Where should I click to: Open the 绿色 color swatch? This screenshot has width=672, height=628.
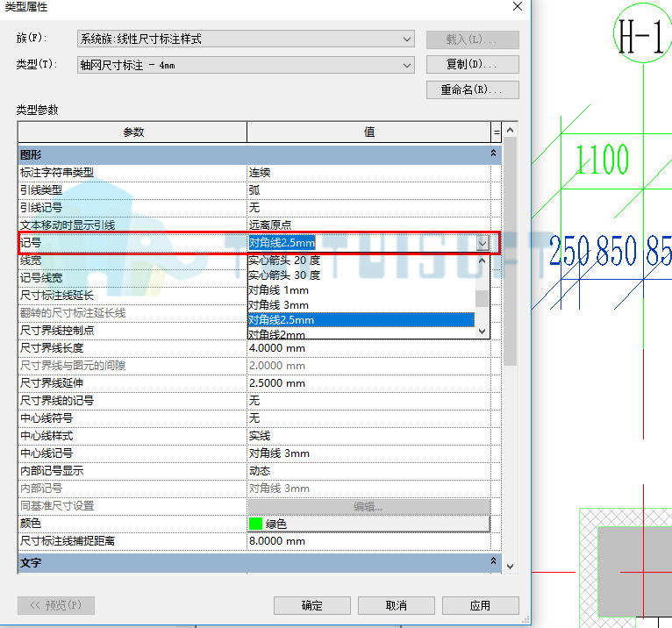pyautogui.click(x=369, y=524)
